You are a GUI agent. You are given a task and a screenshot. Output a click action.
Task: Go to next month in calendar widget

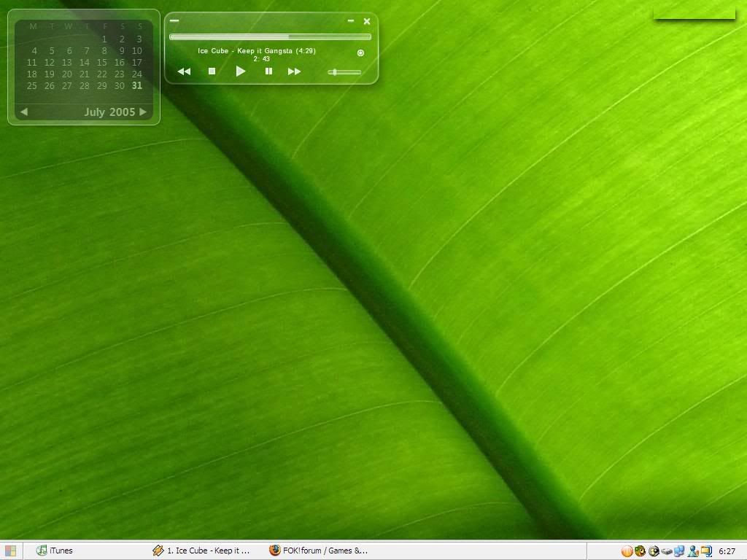(143, 112)
